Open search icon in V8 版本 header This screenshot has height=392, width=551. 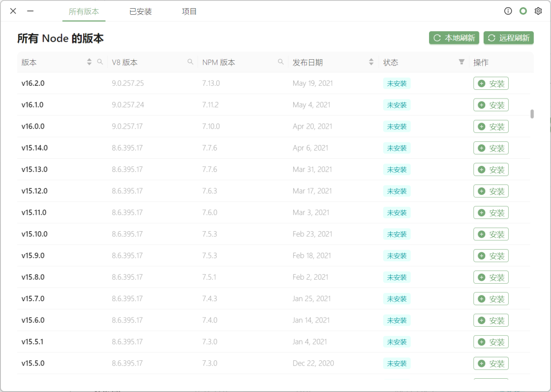[x=190, y=62]
